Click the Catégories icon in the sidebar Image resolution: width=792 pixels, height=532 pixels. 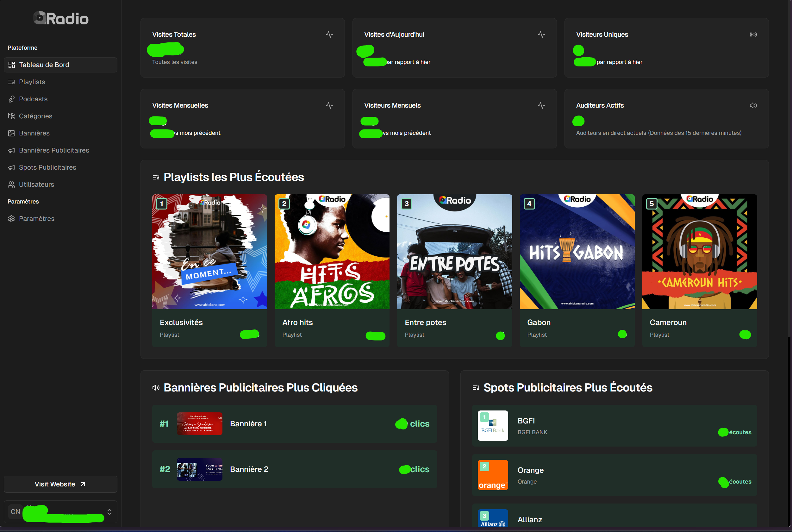coord(11,116)
